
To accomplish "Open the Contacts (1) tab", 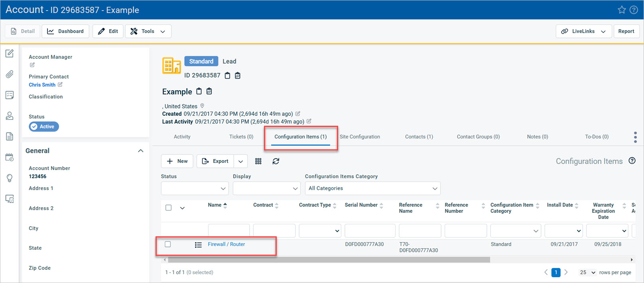I will tap(419, 137).
